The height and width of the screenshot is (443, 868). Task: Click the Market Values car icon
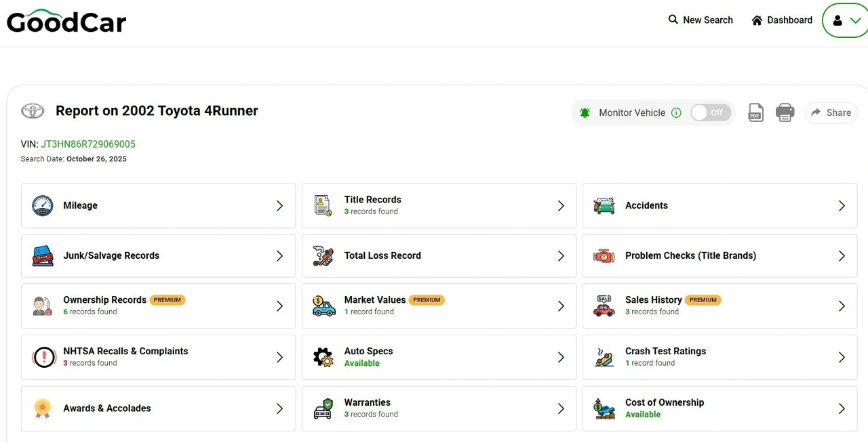tap(323, 305)
